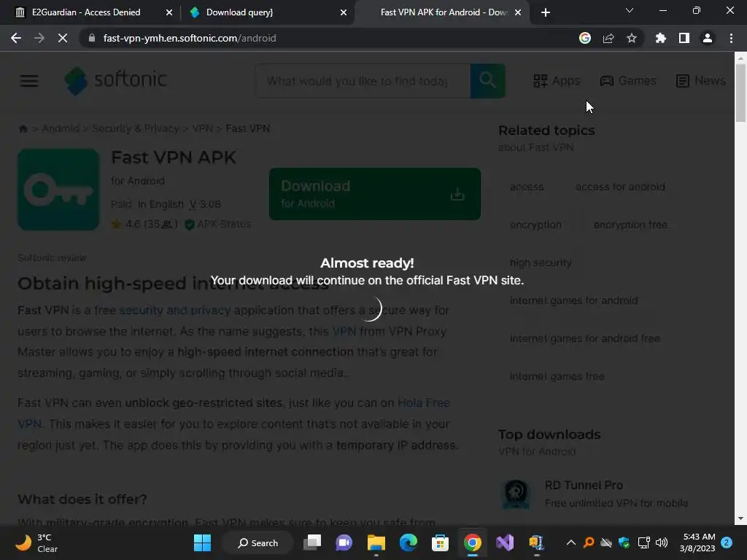Select the encryption topic tag
747x560 pixels.
(535, 225)
